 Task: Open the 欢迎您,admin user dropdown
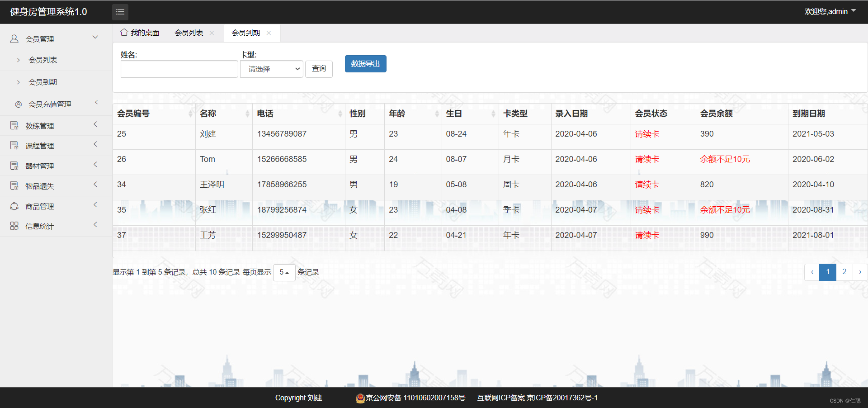(x=831, y=11)
